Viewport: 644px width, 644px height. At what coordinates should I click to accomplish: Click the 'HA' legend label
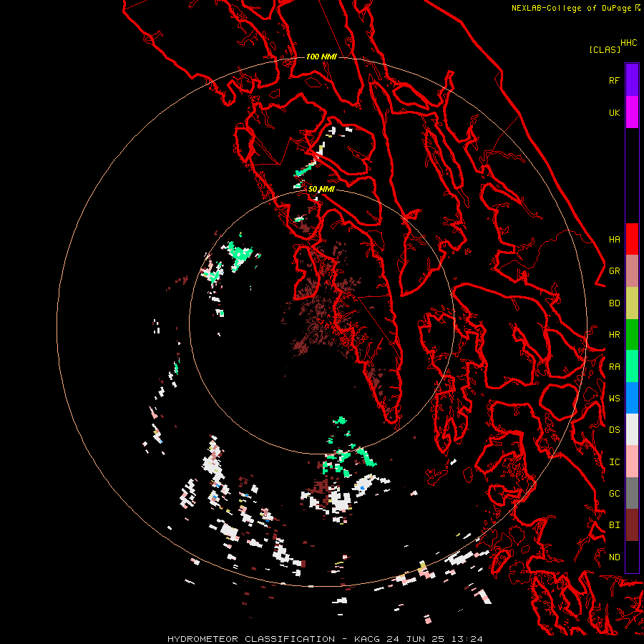(x=614, y=240)
